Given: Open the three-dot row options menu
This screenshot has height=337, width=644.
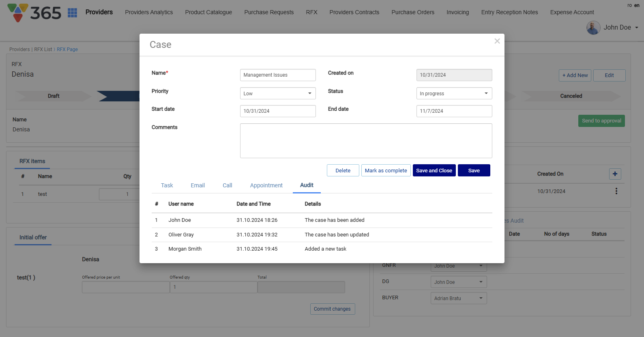Looking at the screenshot, I should 616,191.
